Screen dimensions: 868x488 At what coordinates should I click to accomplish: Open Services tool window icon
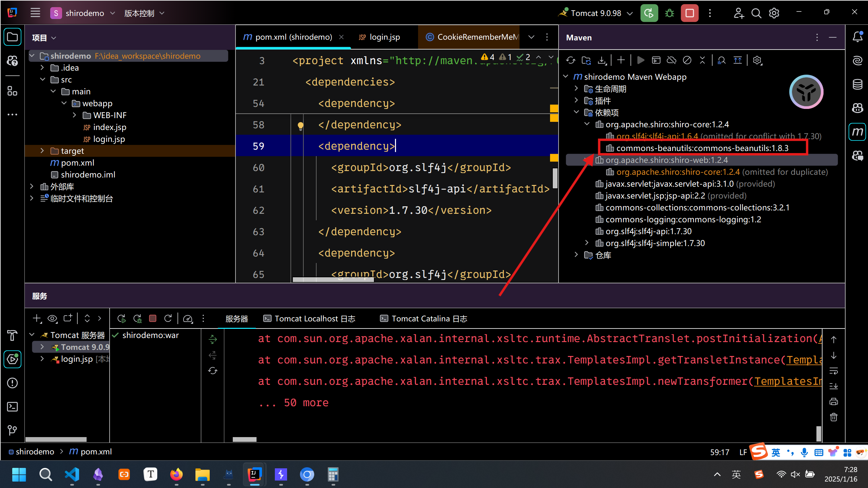pyautogui.click(x=13, y=359)
